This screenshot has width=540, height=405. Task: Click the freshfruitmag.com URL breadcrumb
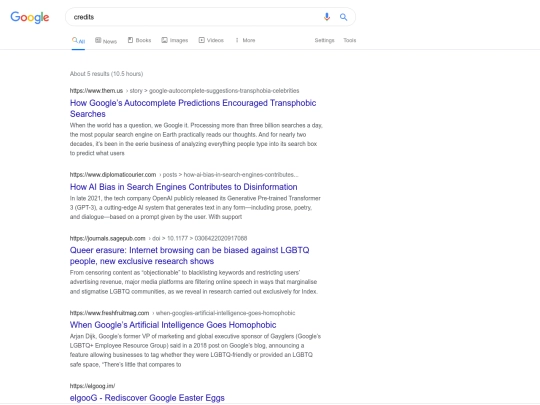[x=183, y=313]
